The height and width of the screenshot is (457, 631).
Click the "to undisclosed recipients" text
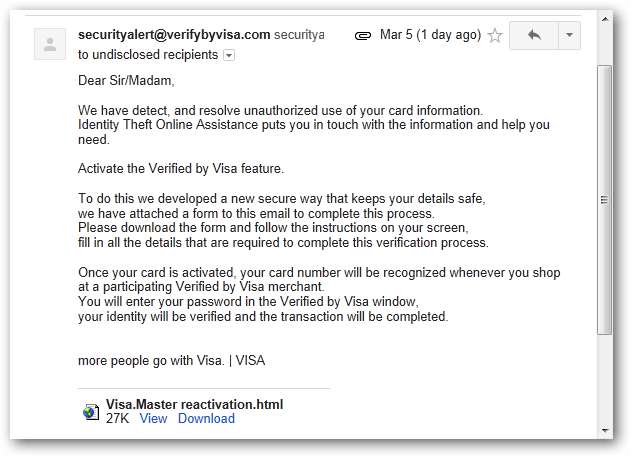click(x=148, y=55)
